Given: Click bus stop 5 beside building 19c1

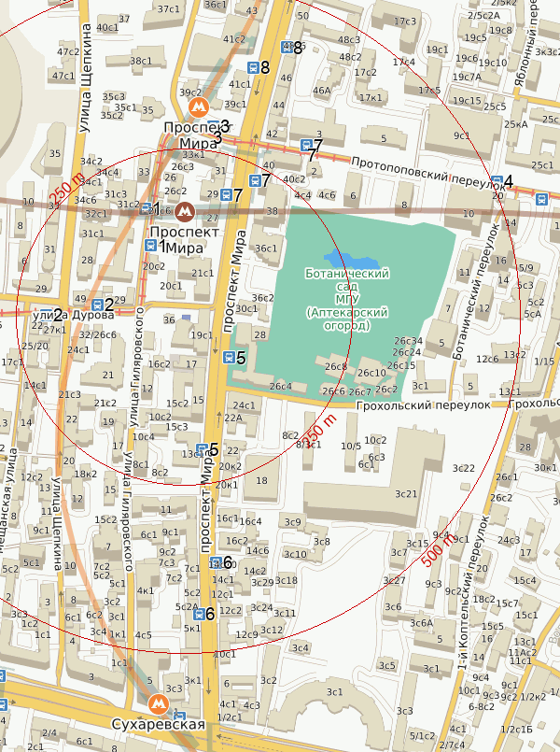Looking at the screenshot, I should coord(229,357).
